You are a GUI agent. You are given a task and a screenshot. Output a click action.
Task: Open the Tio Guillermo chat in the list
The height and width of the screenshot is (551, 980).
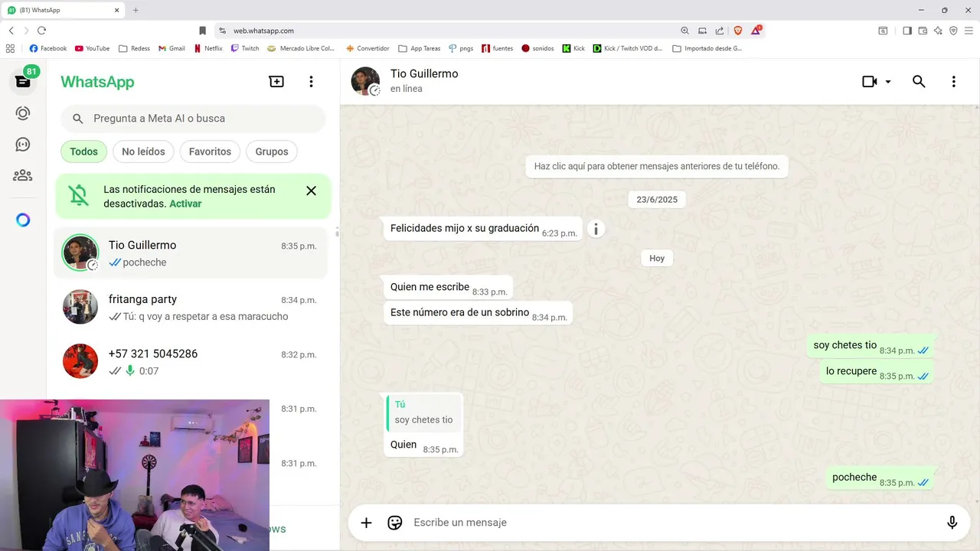point(191,253)
